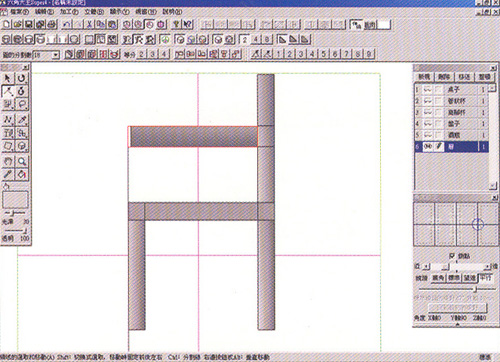
Task: Toggle visibility of layer row 3
Action: (x=428, y=112)
